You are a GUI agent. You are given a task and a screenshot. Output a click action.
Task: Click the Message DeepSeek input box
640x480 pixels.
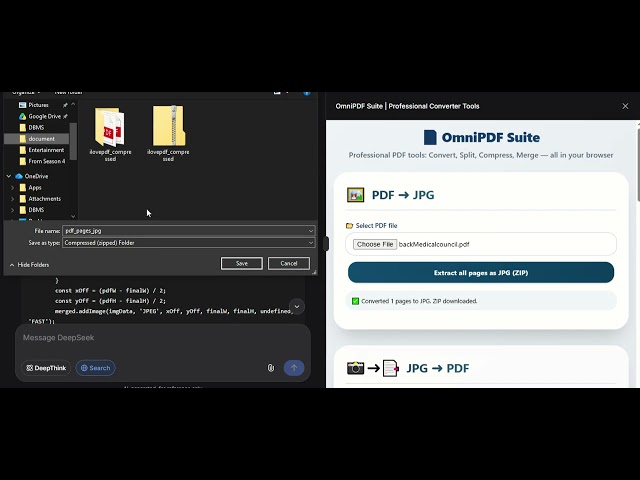[163, 338]
